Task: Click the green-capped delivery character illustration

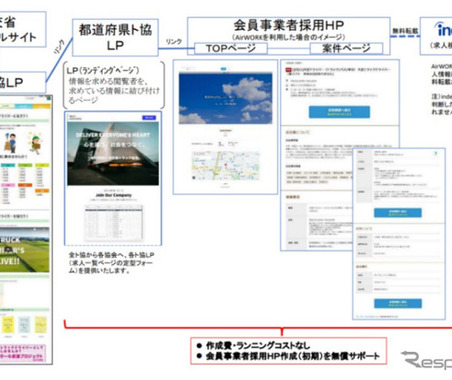Action: click(35, 143)
